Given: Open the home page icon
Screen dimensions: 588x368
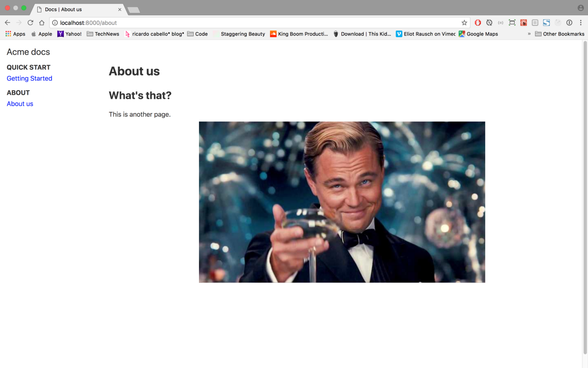Looking at the screenshot, I should 41,22.
